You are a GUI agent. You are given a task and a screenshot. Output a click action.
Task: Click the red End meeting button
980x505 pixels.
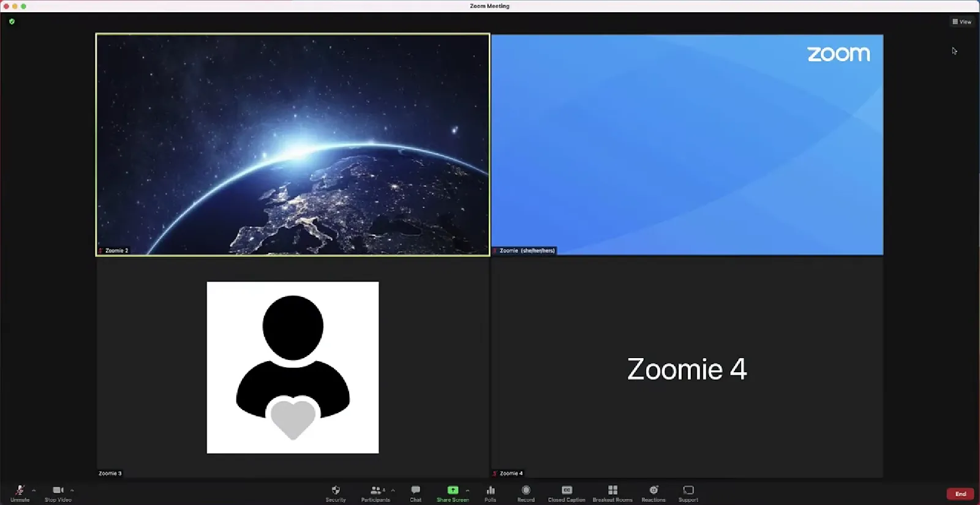960,494
